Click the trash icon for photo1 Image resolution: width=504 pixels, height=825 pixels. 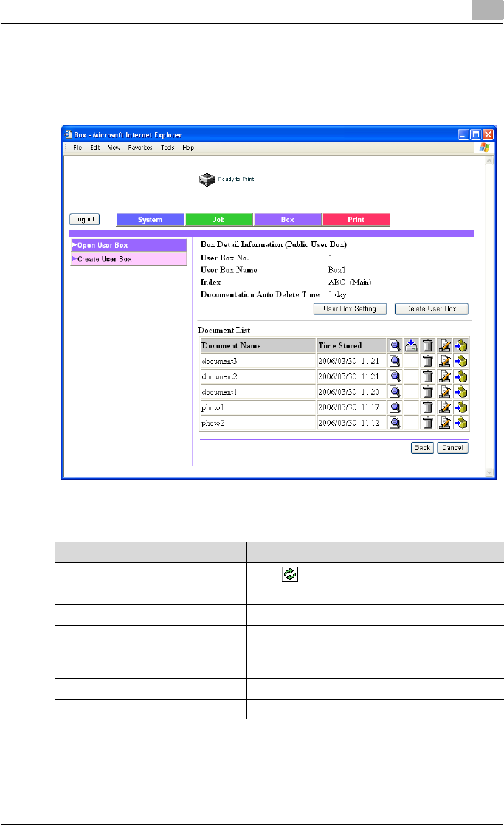(427, 407)
